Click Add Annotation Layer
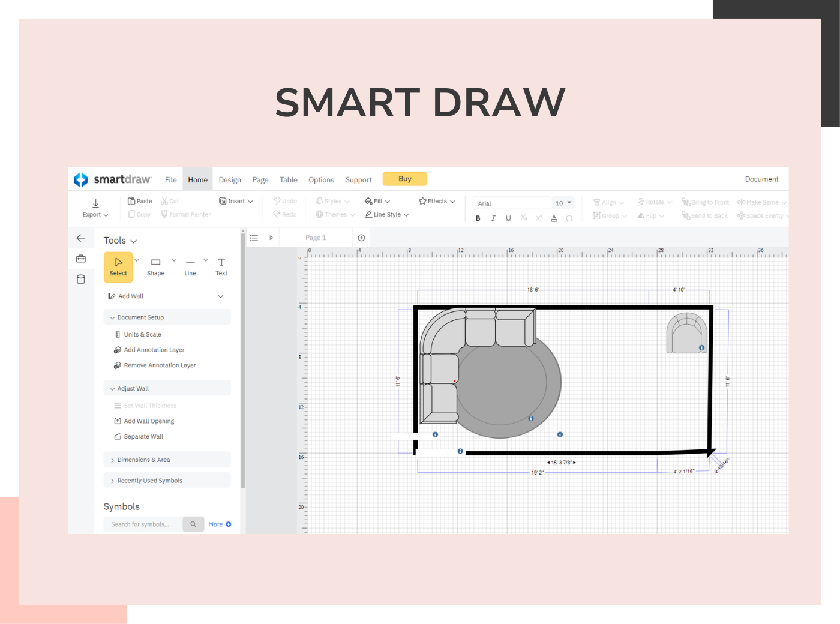The width and height of the screenshot is (840, 624). (x=154, y=350)
